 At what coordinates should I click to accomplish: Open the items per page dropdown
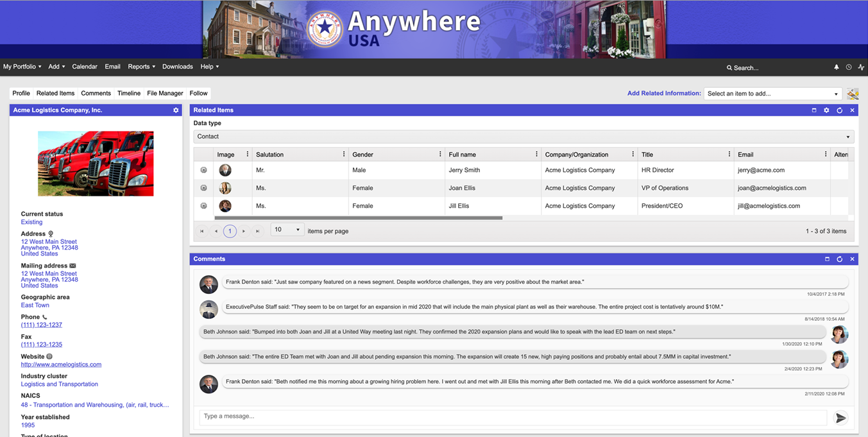pos(287,229)
